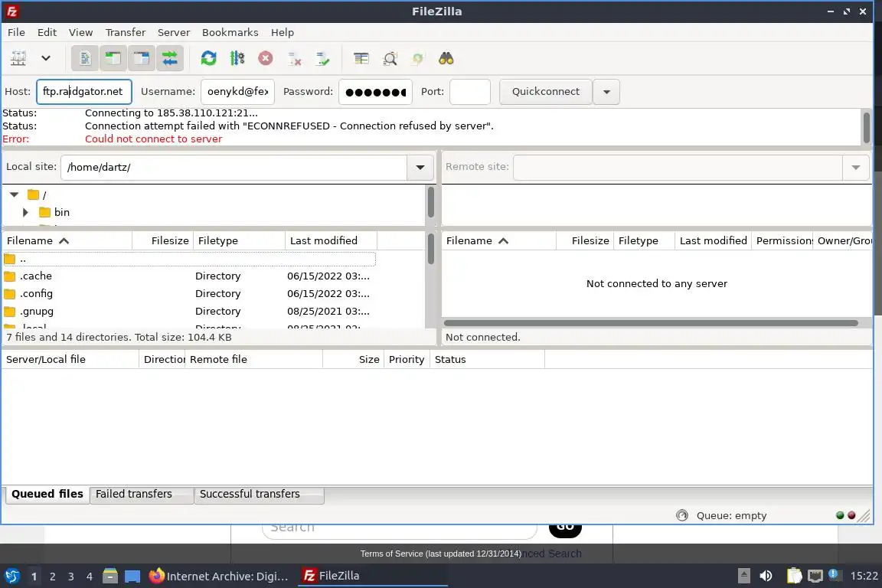This screenshot has width=882, height=588.
Task: Sort local files by Last modified column
Action: point(332,241)
